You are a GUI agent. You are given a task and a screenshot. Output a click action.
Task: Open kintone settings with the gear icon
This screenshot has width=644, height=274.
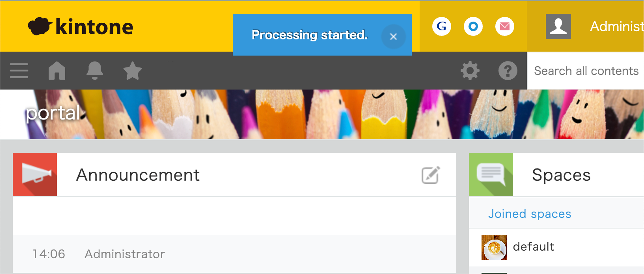(470, 71)
